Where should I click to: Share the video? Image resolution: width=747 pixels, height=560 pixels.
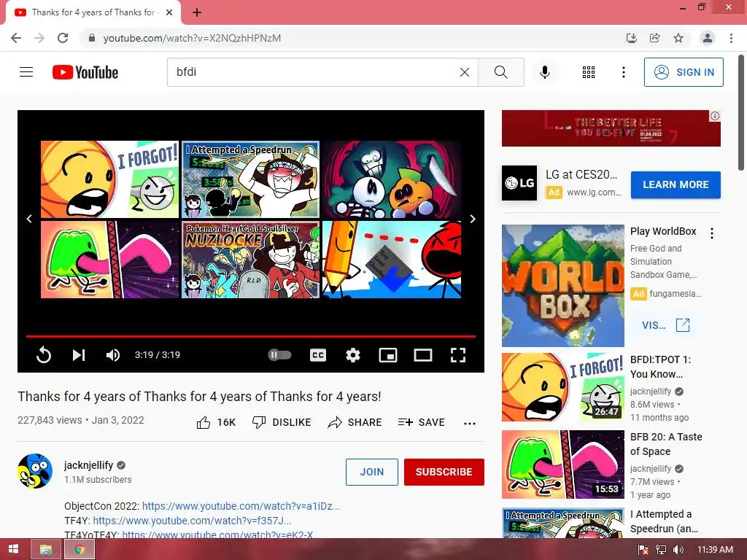(355, 422)
